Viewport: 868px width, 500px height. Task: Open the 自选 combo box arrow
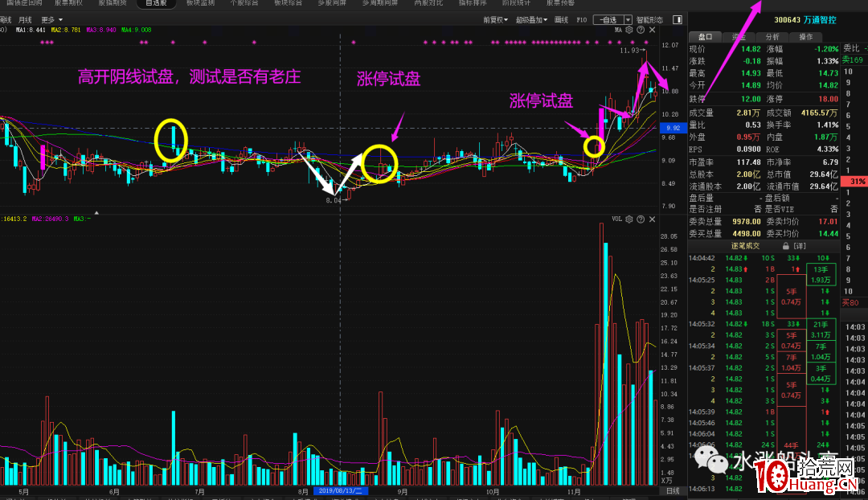[x=628, y=20]
